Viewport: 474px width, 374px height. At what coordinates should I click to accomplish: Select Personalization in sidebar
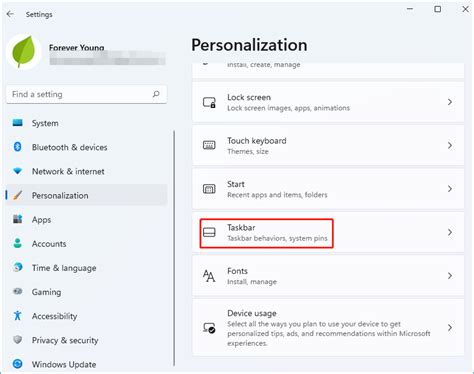point(86,195)
